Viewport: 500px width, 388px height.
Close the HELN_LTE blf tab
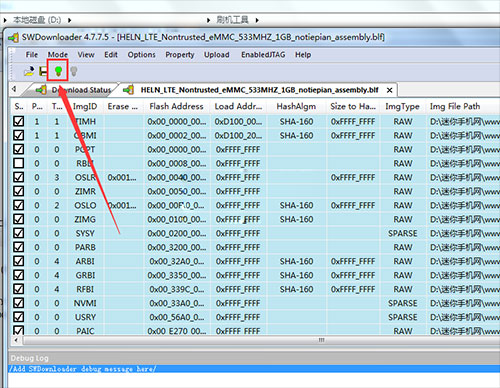coord(389,90)
